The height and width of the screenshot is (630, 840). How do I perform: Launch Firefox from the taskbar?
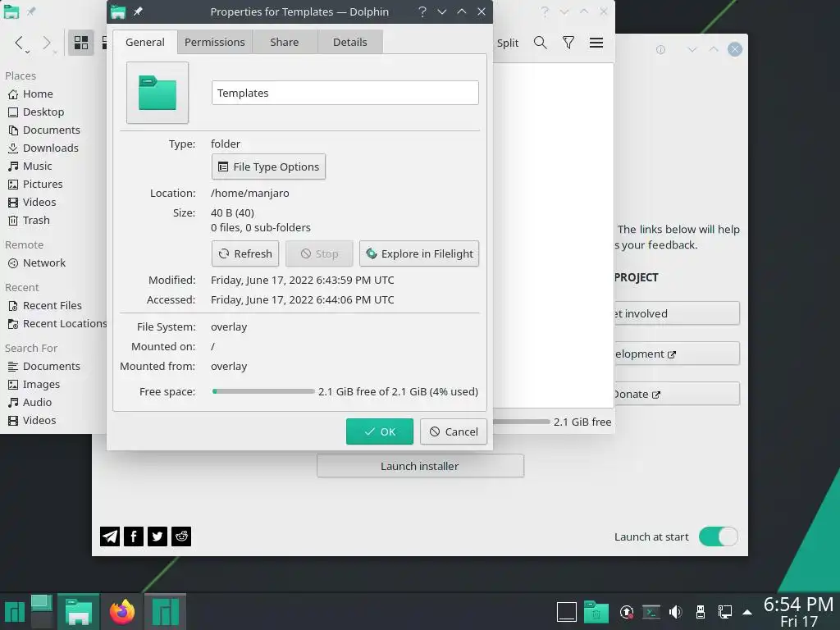pyautogui.click(x=122, y=612)
